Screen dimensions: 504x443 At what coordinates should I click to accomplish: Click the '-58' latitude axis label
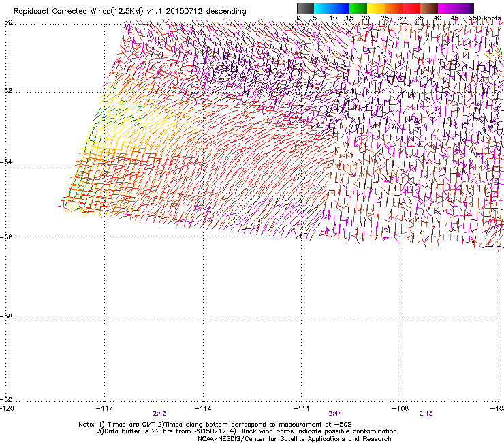tap(6, 316)
